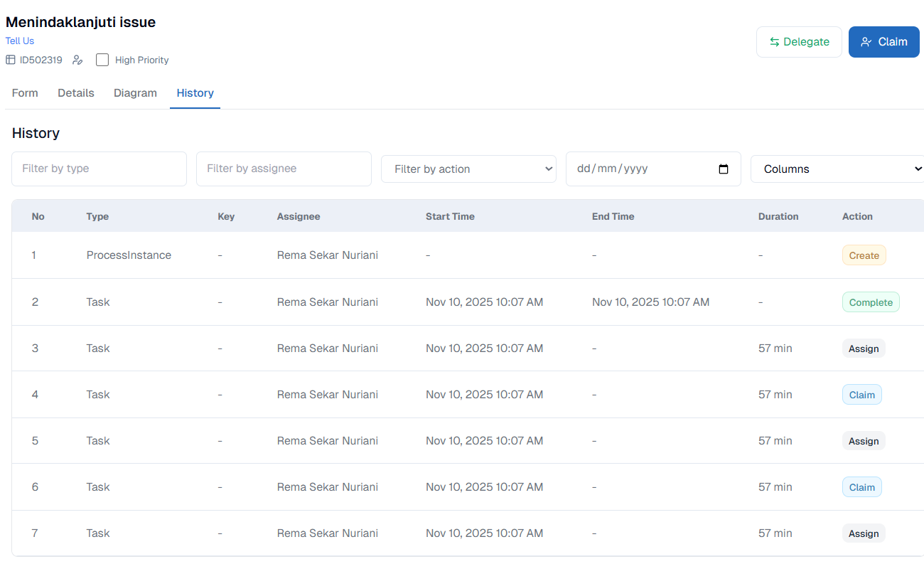
Task: Click the table icon beside ID502319
Action: coord(11,60)
